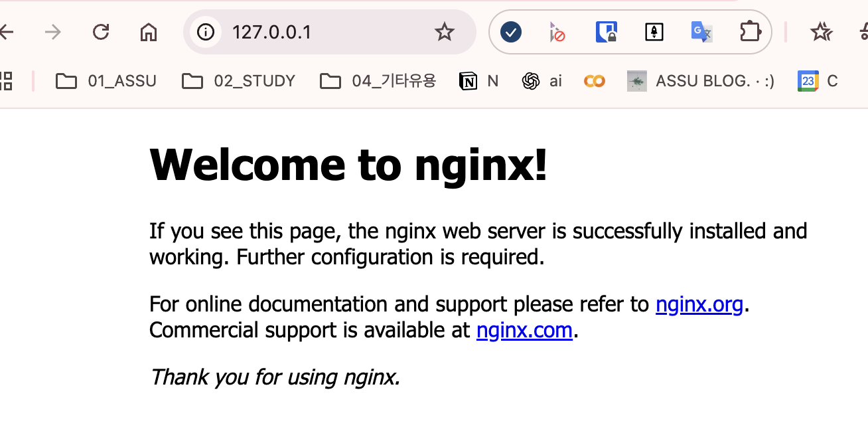Bookmark this page with the star

coord(443,31)
